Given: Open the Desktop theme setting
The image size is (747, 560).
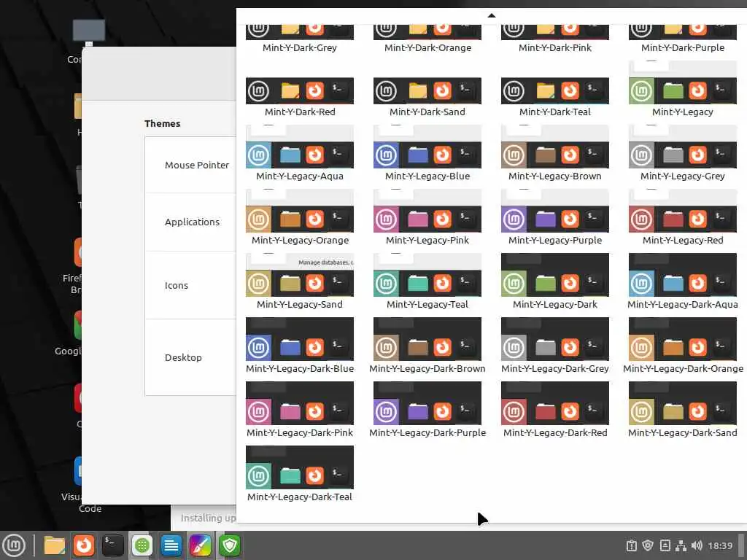Looking at the screenshot, I should click(190, 357).
